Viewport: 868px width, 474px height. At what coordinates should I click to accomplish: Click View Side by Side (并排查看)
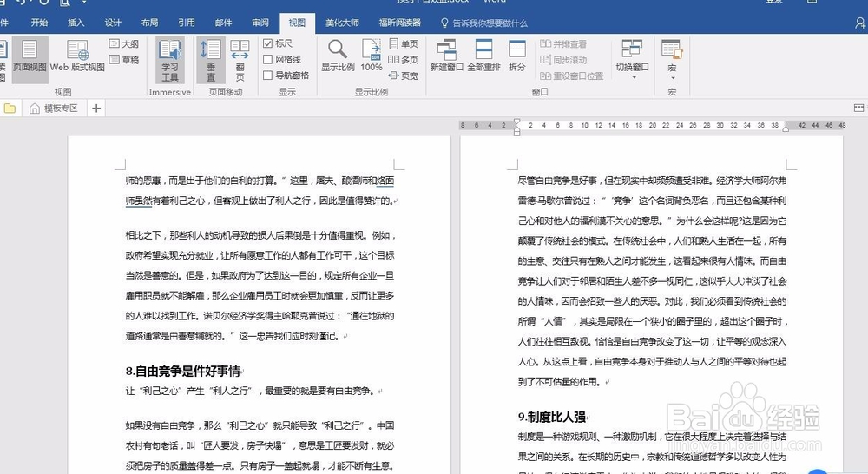(563, 43)
